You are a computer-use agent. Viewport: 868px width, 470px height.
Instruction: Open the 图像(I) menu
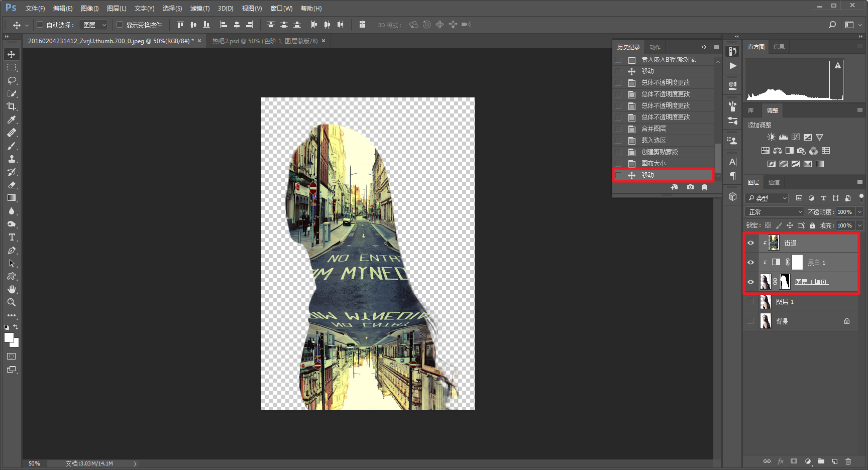point(90,9)
